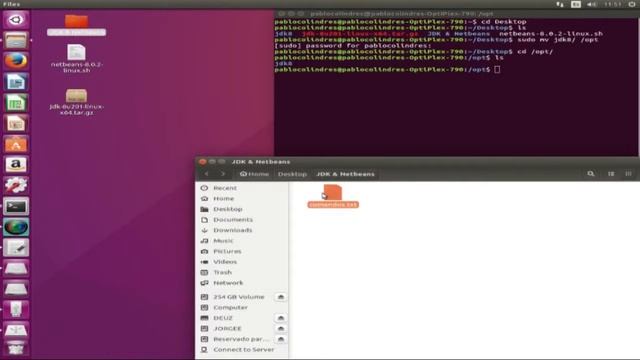640x360 pixels.
Task: Click JDK & Netbeans path bar segment
Action: pyautogui.click(x=345, y=174)
